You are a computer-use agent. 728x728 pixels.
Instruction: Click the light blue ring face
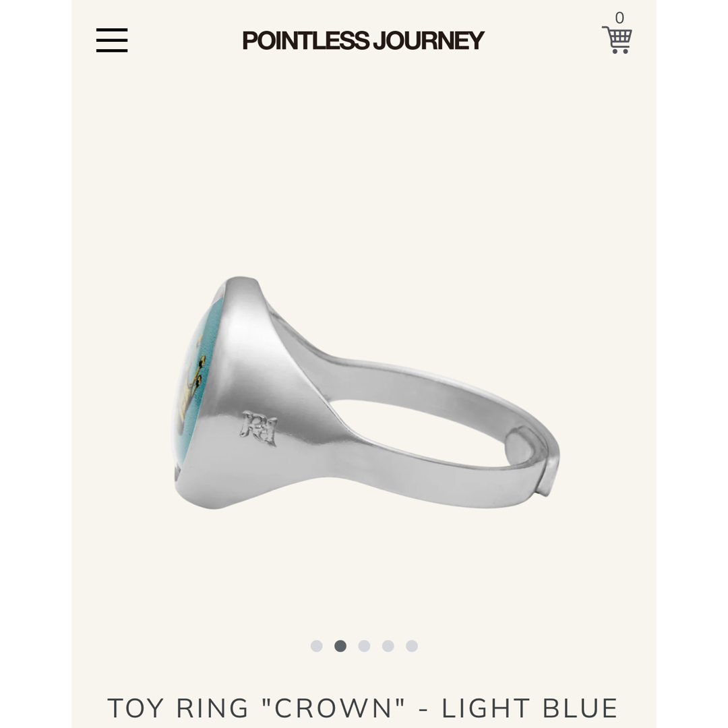pyautogui.click(x=198, y=381)
